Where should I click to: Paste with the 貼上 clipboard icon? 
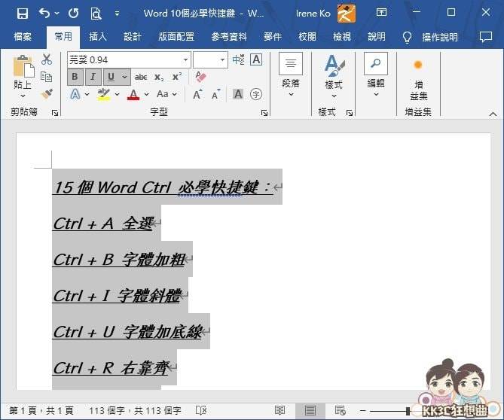(23, 66)
